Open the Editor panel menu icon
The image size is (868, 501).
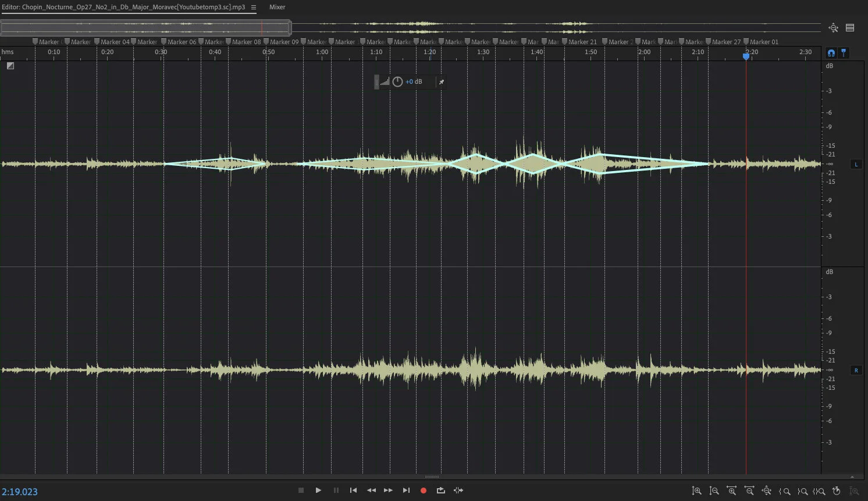[254, 8]
